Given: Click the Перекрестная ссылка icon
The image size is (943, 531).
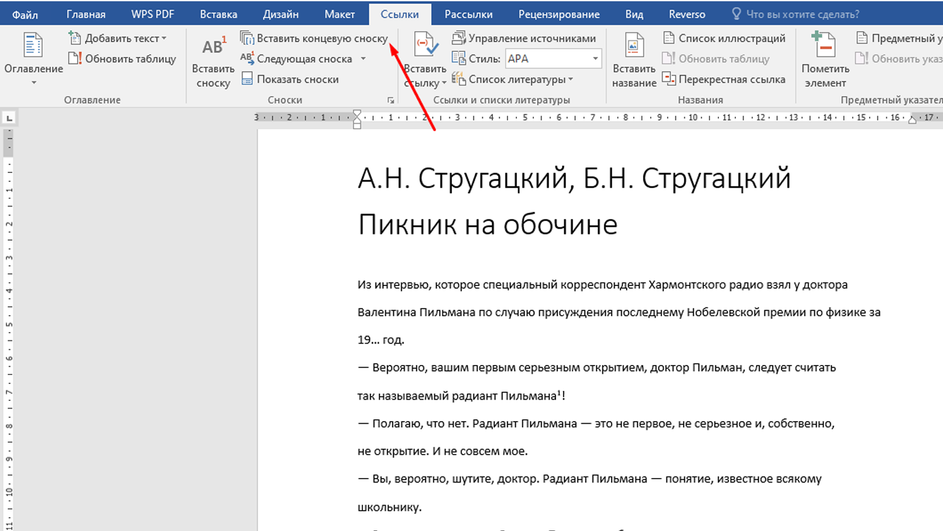Looking at the screenshot, I should (669, 79).
